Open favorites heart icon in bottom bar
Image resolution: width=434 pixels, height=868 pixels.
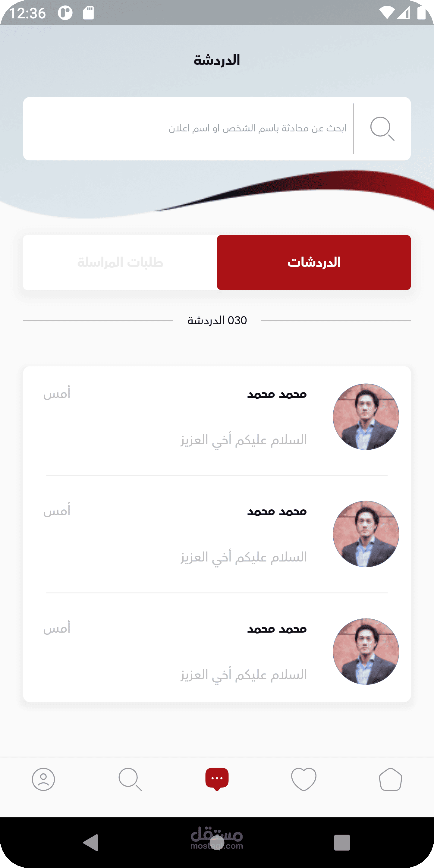303,779
